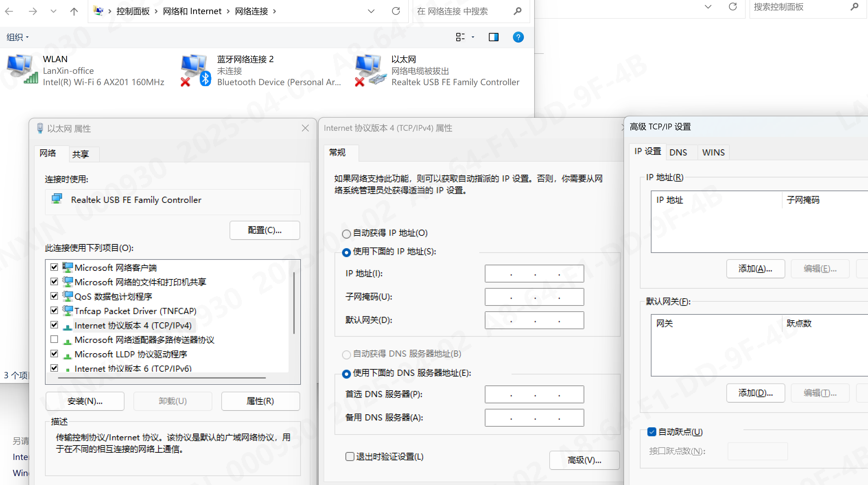Click 控制面板 in the breadcrumb
The width and height of the screenshot is (868, 485).
pos(133,11)
